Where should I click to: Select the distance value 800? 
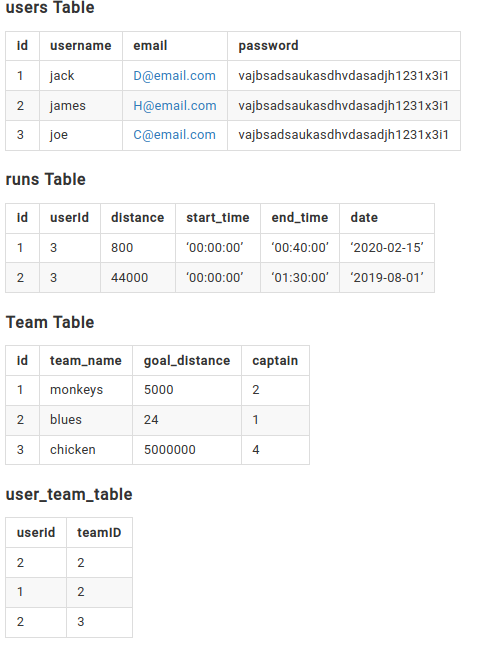138,248
